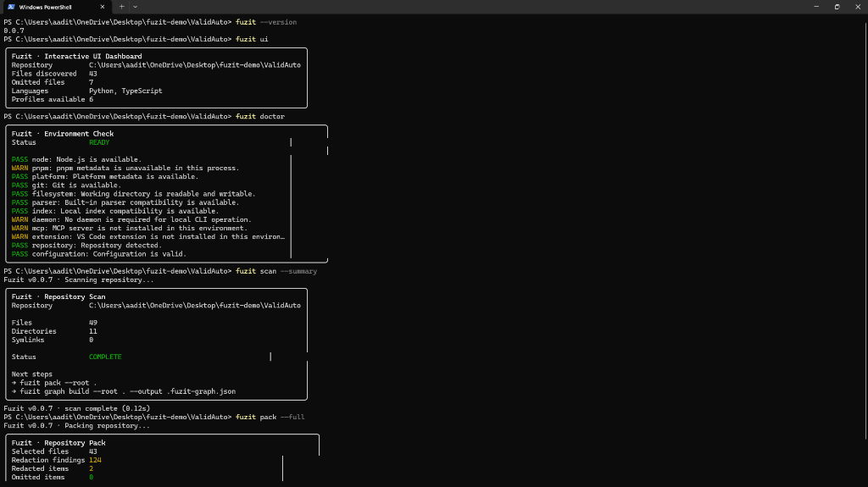868x487 pixels.
Task: Click the version output '0.0.7'
Action: [x=14, y=31]
